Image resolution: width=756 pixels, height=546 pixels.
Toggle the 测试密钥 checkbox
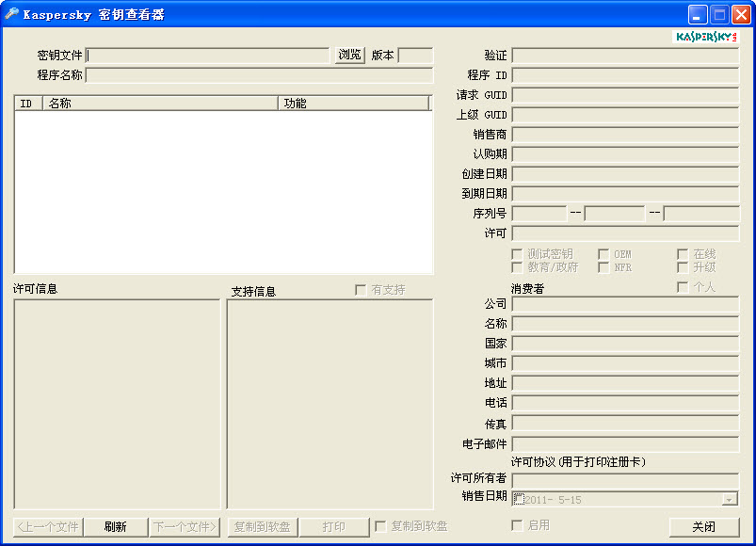pyautogui.click(x=517, y=254)
